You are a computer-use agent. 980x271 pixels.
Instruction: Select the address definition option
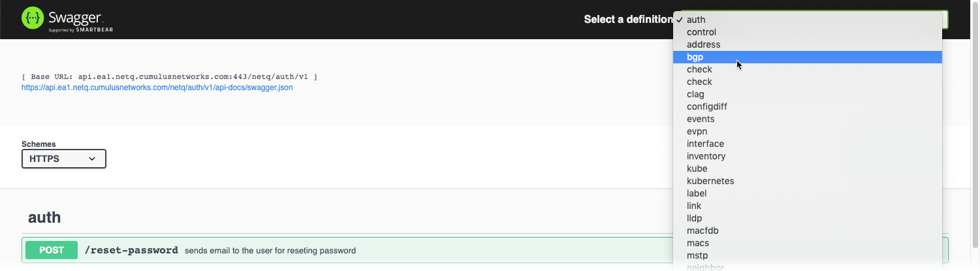point(703,45)
